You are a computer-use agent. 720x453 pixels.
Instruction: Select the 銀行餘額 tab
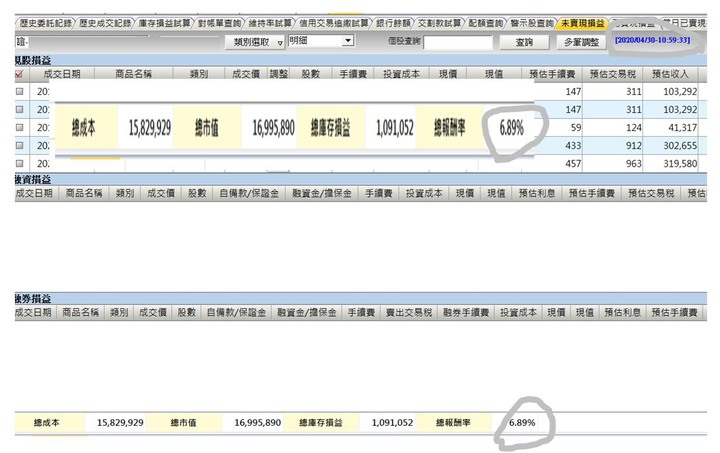[x=393, y=23]
